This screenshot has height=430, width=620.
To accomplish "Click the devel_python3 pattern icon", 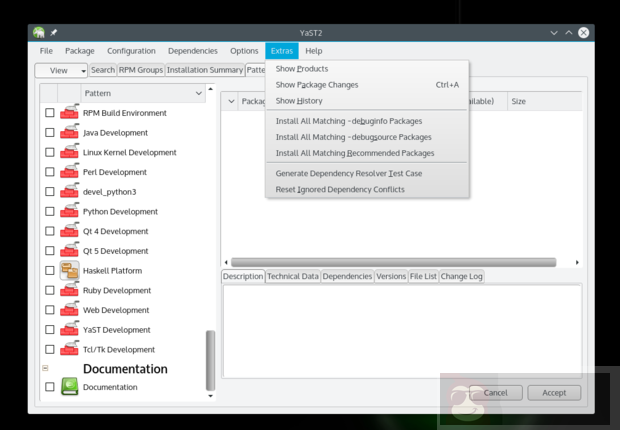I will [x=69, y=191].
